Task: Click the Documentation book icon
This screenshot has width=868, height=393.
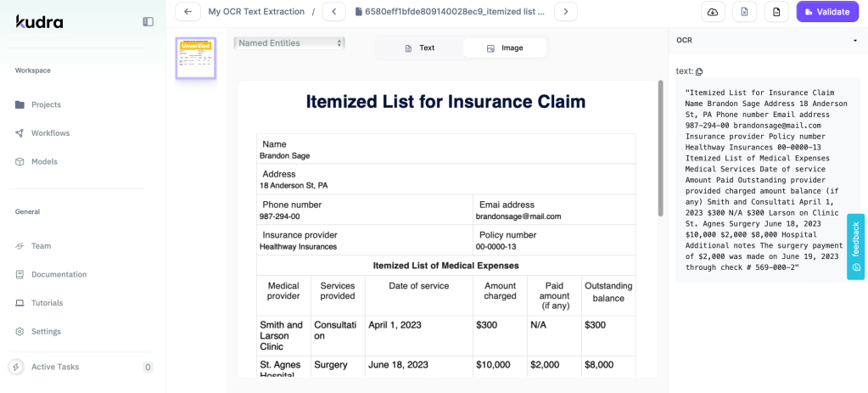Action: [20, 274]
